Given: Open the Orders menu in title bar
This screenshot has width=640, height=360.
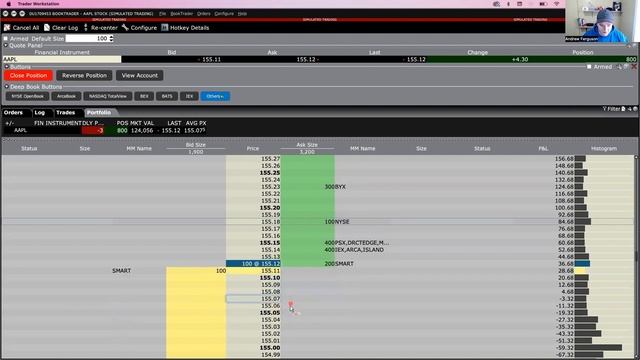Looking at the screenshot, I should [x=204, y=13].
